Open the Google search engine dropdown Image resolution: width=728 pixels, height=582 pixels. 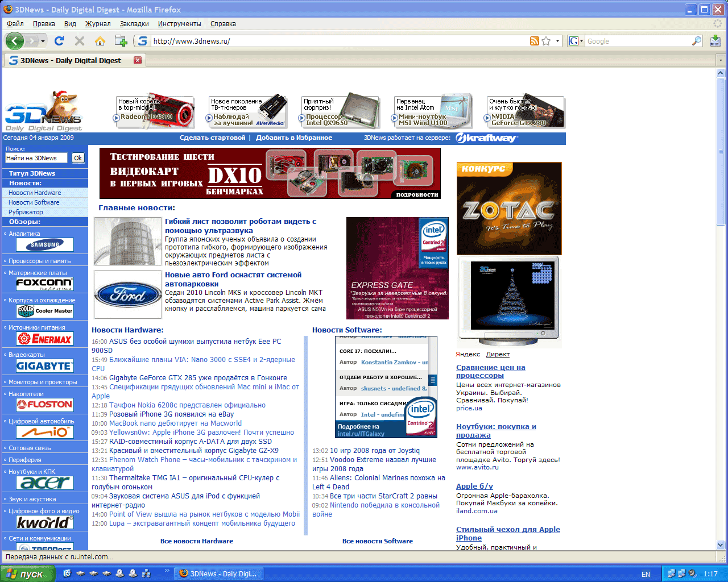point(577,41)
